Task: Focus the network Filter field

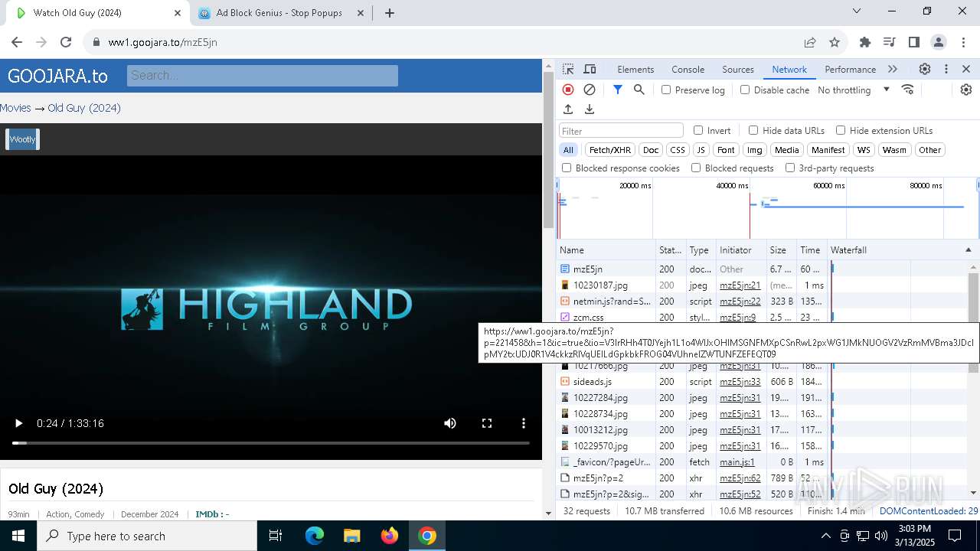Action: click(x=621, y=131)
